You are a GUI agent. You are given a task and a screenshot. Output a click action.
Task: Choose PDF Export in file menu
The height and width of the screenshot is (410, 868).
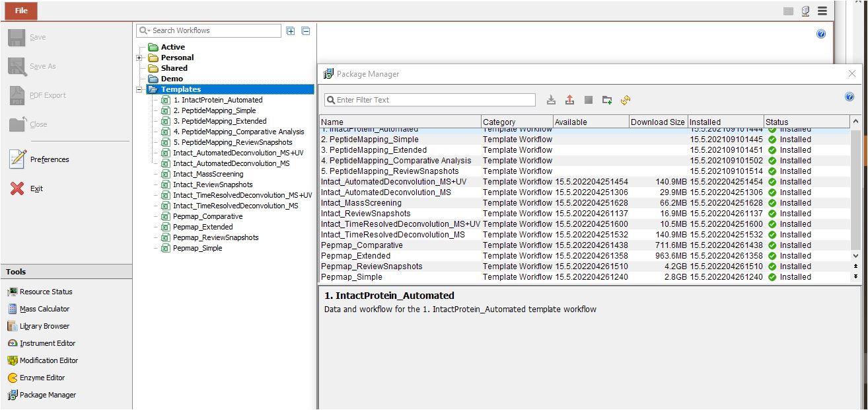(x=38, y=95)
